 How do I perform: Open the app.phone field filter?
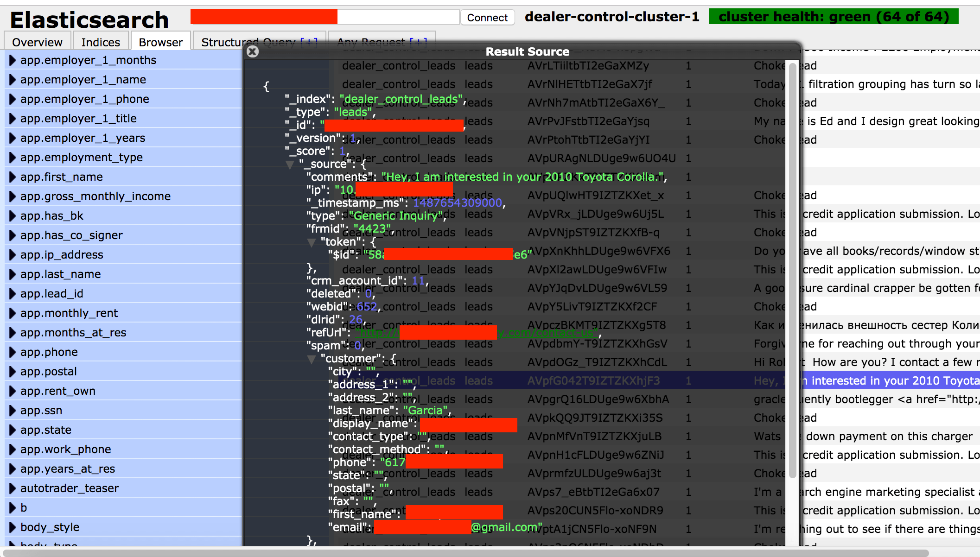click(49, 352)
